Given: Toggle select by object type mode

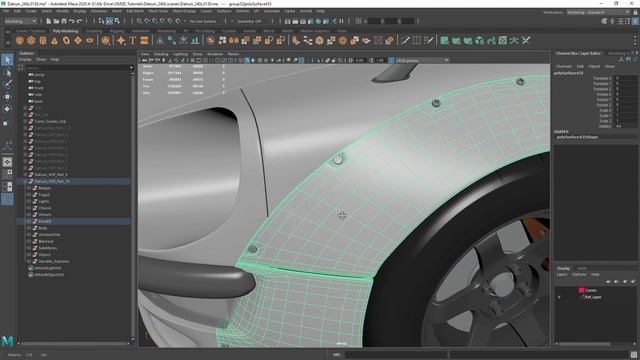Looking at the screenshot, I should [x=109, y=21].
